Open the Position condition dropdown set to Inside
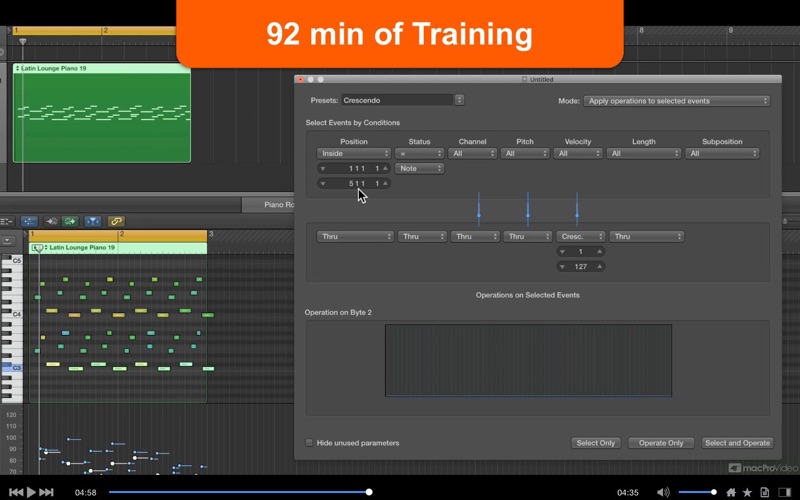Image resolution: width=800 pixels, height=500 pixels. coord(354,153)
